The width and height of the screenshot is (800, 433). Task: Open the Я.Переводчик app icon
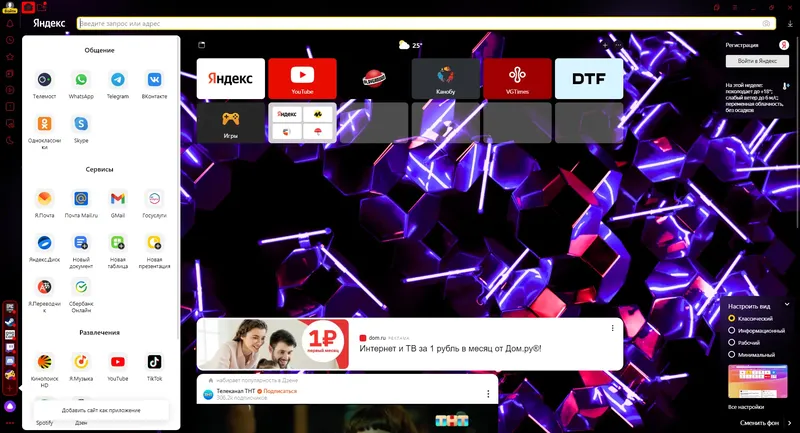[44, 287]
